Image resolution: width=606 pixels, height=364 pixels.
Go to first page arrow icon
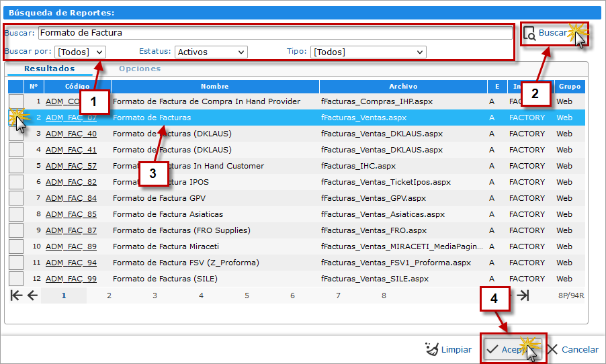point(16,295)
